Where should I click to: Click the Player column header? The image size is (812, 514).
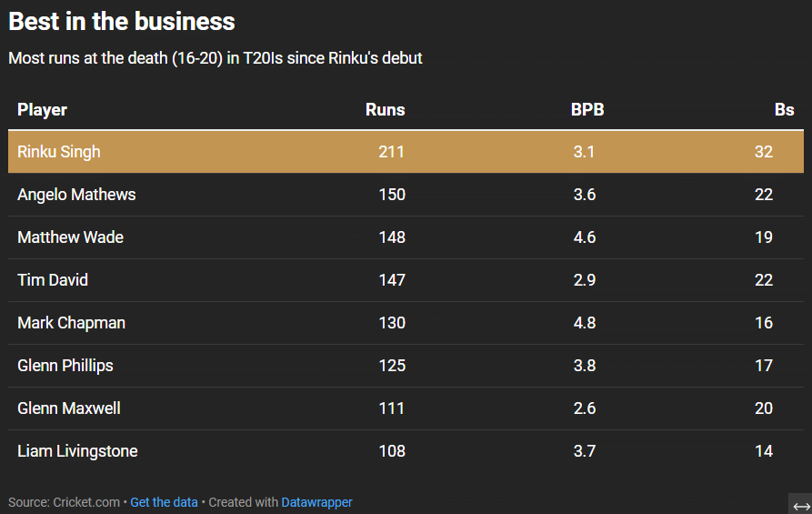click(x=43, y=110)
